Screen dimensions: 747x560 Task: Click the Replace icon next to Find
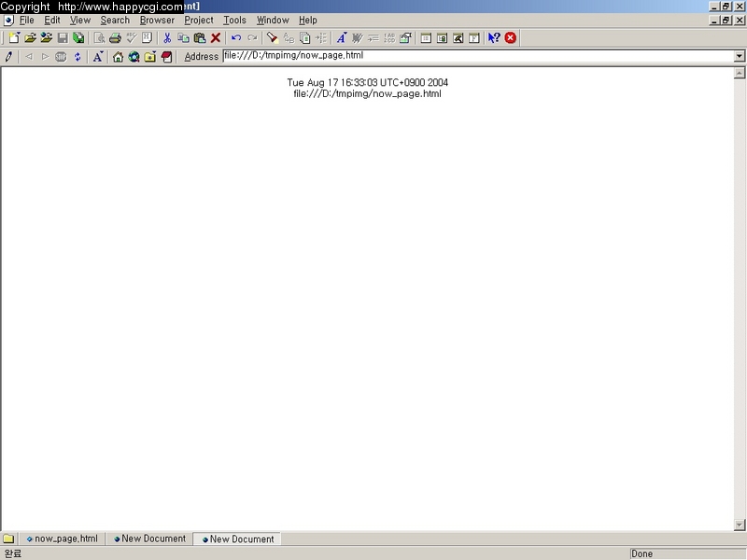289,38
